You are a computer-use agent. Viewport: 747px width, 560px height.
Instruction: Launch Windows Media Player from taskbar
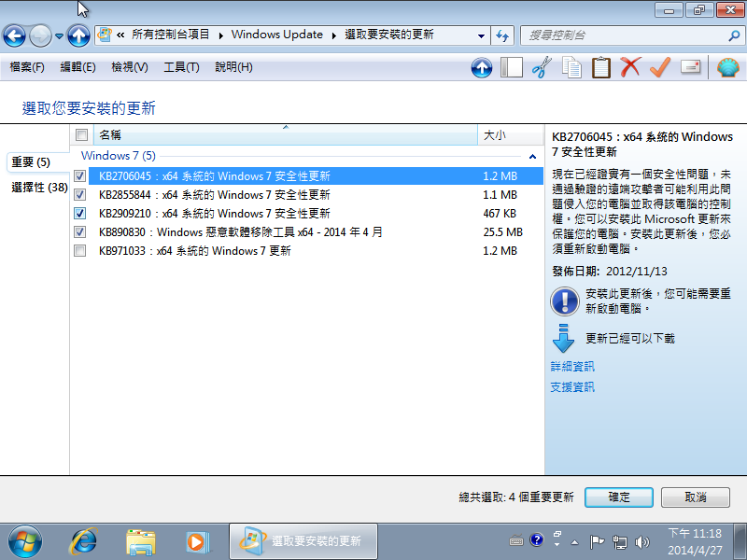coord(197,541)
